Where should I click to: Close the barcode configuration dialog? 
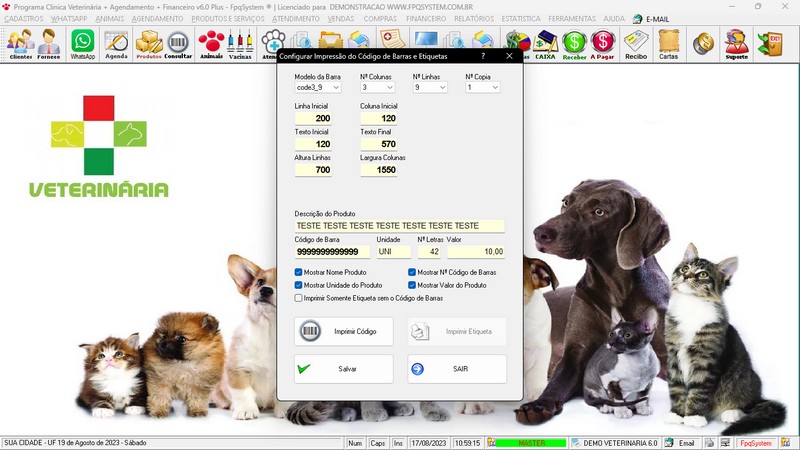pos(509,56)
